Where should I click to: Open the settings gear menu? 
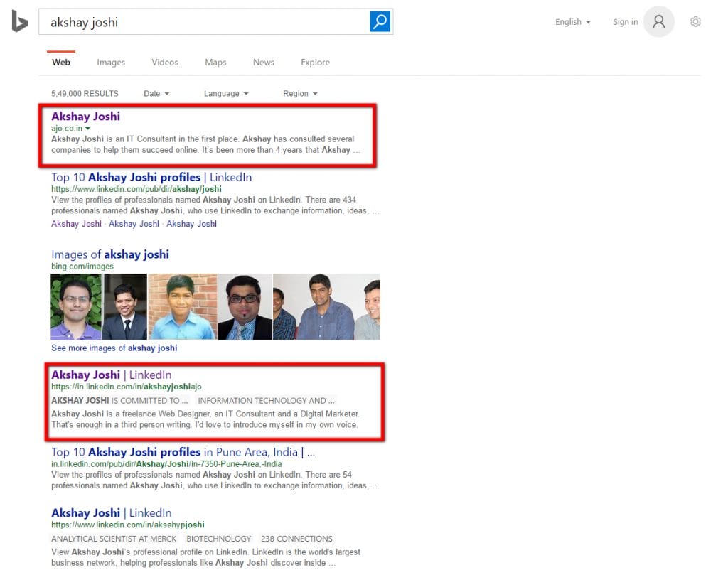click(695, 21)
